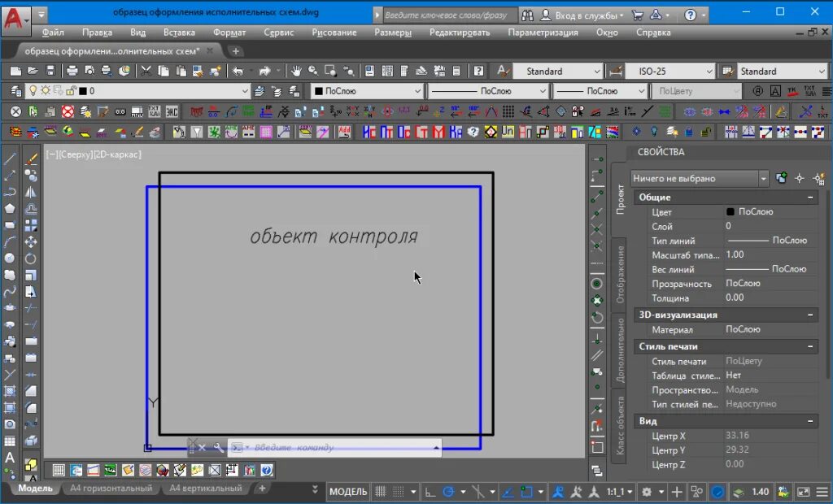Viewport: 833px width, 504px height.
Task: Open the Layer Properties Manager
Action: click(15, 91)
